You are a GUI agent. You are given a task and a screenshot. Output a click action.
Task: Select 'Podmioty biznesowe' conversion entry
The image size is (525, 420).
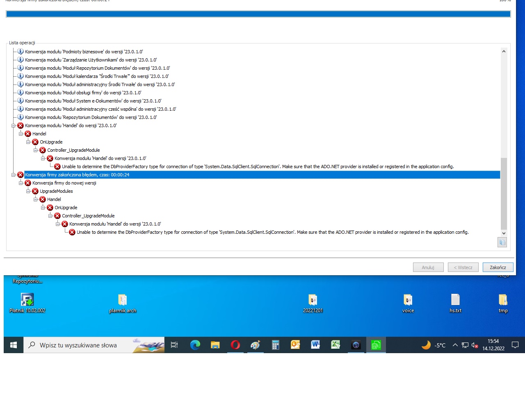84,52
